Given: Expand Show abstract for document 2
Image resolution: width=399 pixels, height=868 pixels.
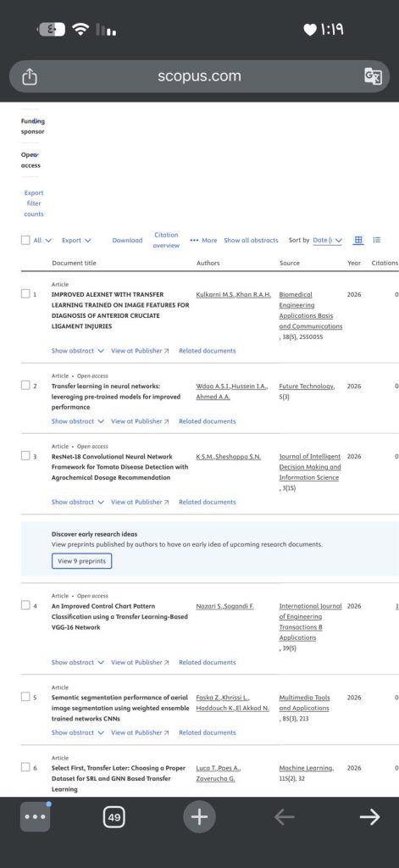Looking at the screenshot, I should [x=77, y=421].
